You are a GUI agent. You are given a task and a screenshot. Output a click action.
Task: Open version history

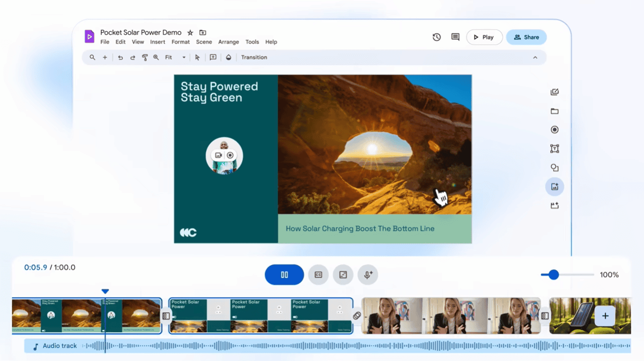pyautogui.click(x=436, y=37)
